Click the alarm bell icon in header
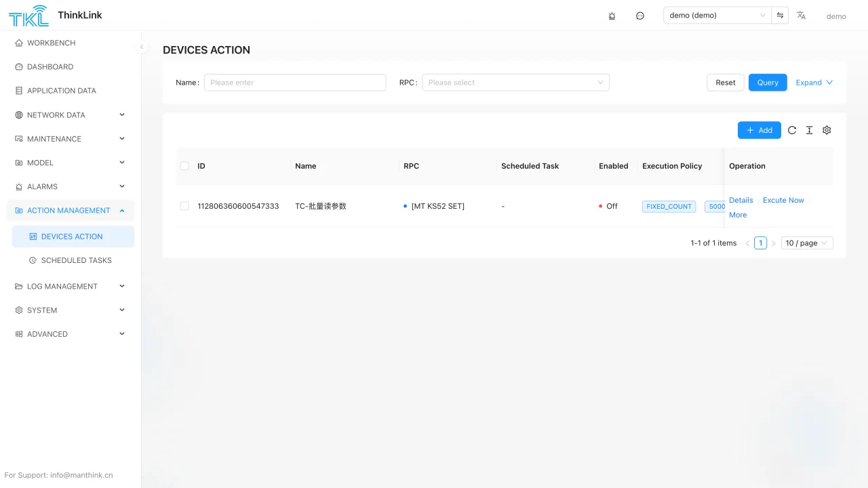 point(612,16)
